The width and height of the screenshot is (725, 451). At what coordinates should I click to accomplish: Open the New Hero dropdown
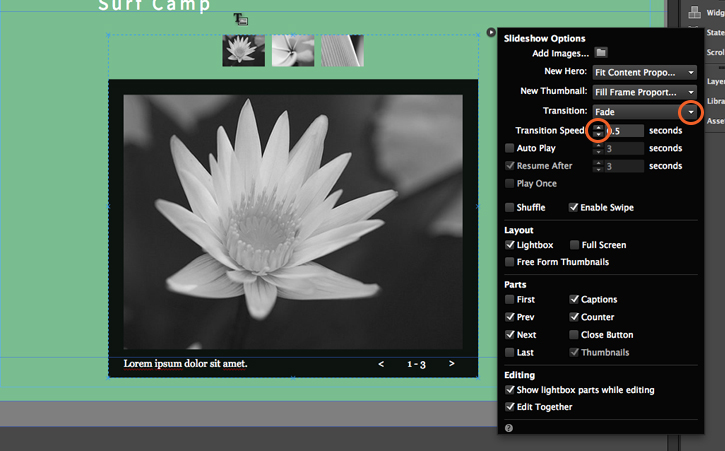(645, 72)
